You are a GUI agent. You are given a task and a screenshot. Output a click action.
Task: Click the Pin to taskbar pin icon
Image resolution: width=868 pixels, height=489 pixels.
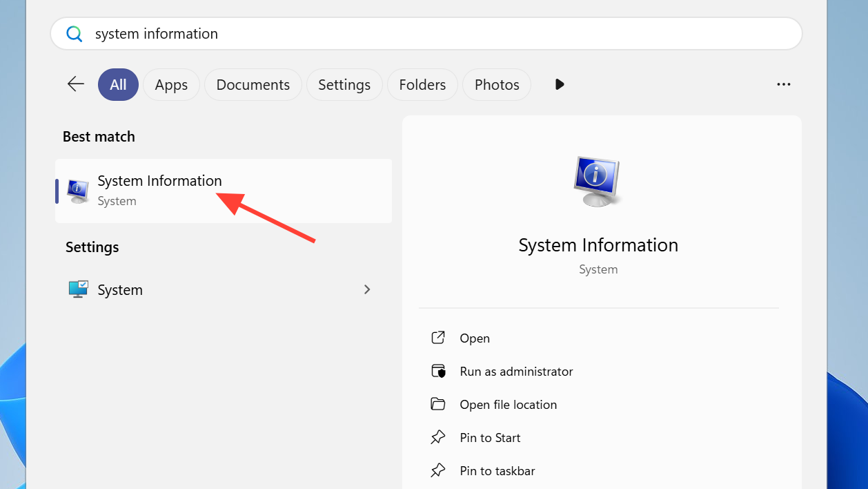438,470
